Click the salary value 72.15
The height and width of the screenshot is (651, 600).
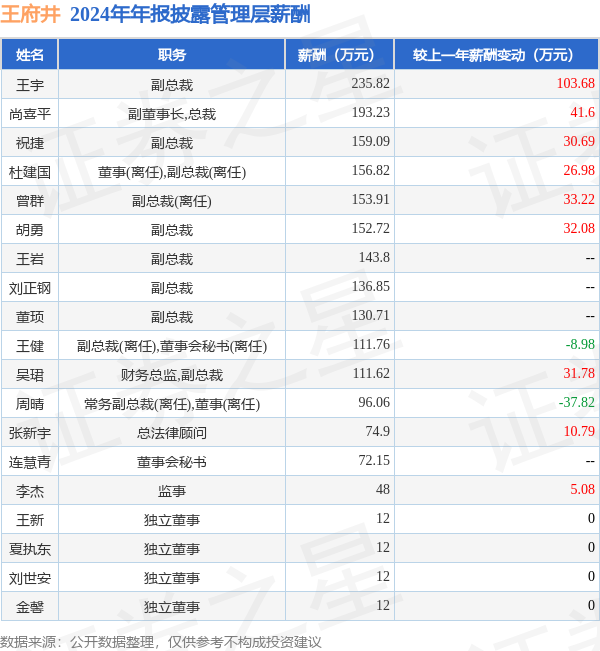coord(374,460)
